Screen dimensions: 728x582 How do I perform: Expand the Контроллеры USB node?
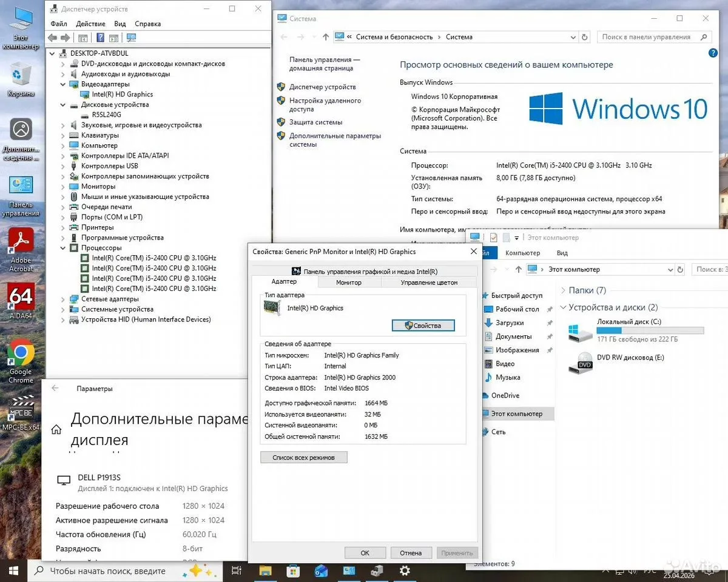pos(63,166)
